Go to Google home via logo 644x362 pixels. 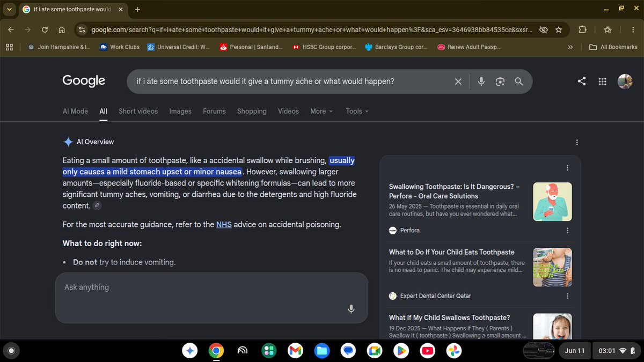click(84, 81)
